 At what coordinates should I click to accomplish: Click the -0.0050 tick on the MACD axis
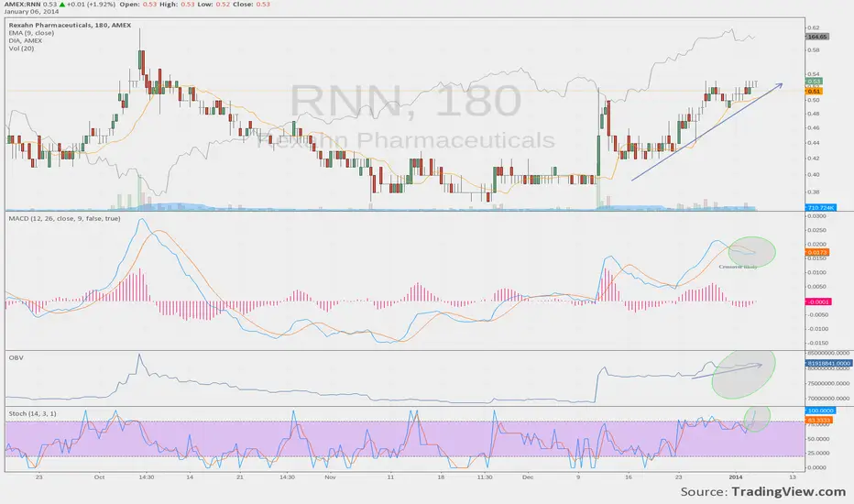click(x=817, y=314)
